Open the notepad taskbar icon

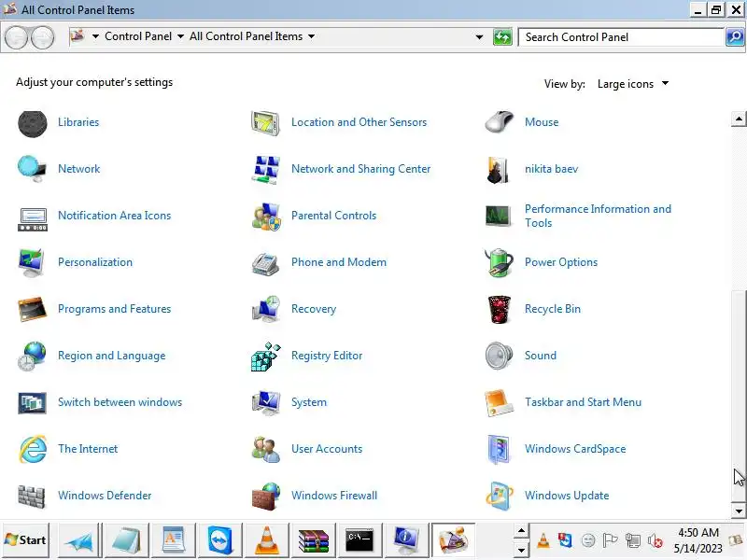pos(126,540)
